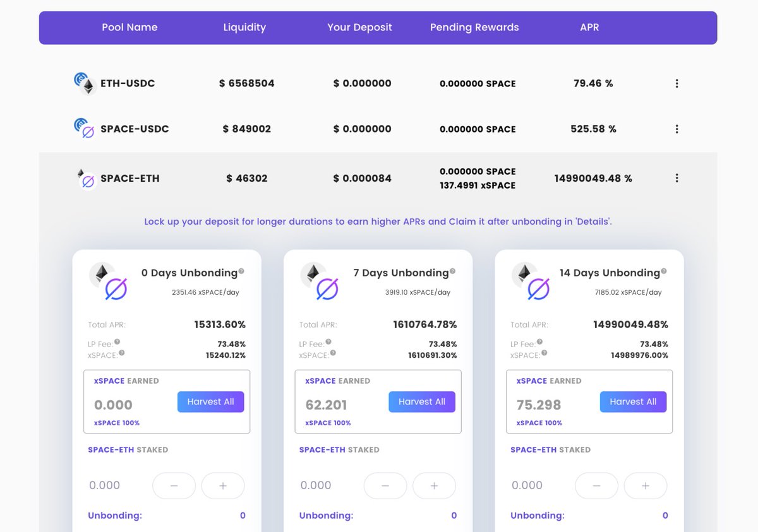Viewport: 758px width, 532px height.
Task: Harvest All in the 14 Days Unbonding card
Action: click(x=633, y=402)
